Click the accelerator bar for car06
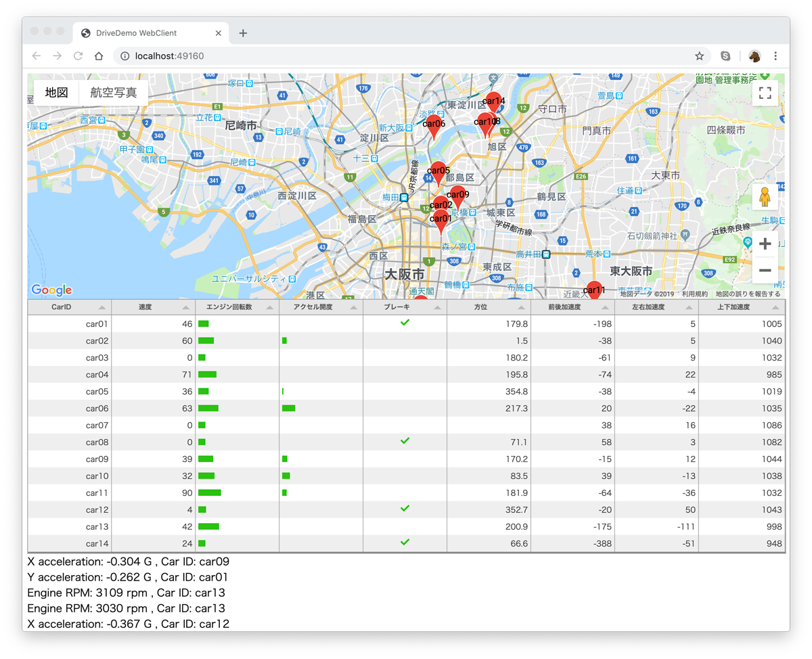 [x=289, y=408]
